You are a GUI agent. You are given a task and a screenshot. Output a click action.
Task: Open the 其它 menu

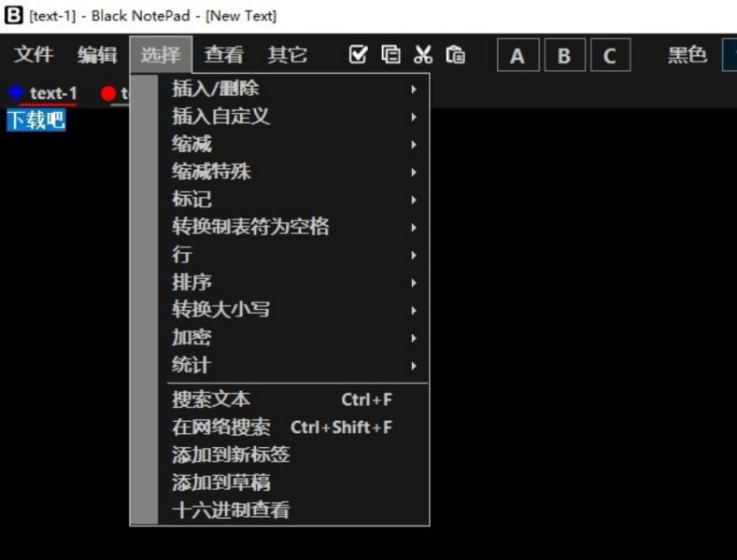click(x=288, y=54)
